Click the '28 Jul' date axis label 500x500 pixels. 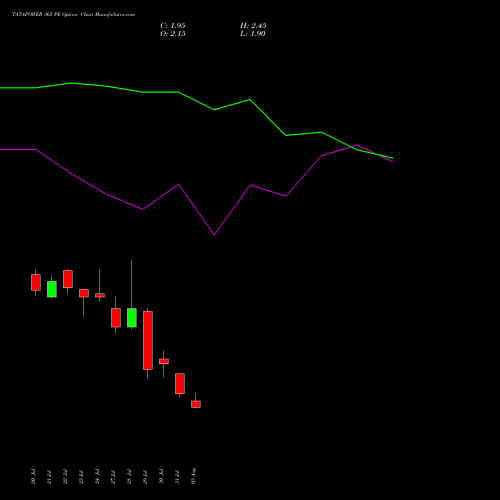click(129, 477)
